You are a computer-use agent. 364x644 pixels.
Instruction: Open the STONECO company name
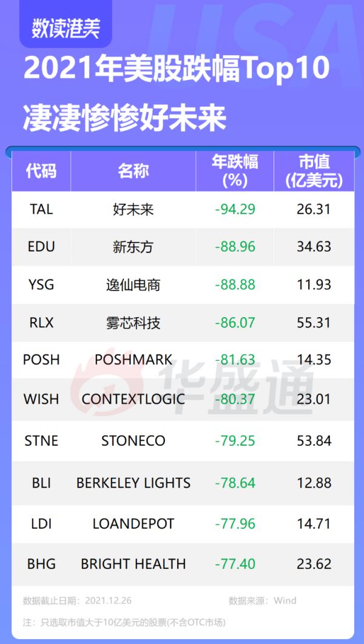[133, 441]
